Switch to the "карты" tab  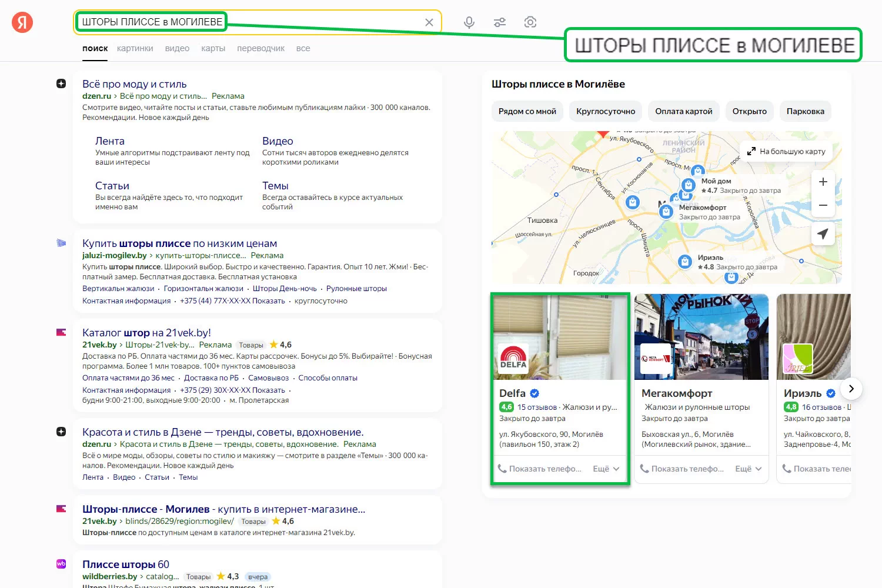[213, 48]
